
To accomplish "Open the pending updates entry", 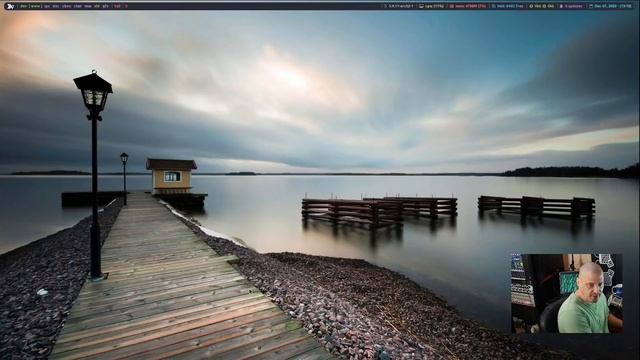I will [571, 6].
